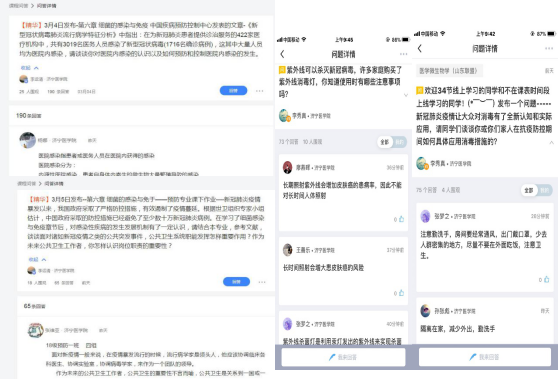Open the 医学微生物学 course tag

click(x=448, y=71)
